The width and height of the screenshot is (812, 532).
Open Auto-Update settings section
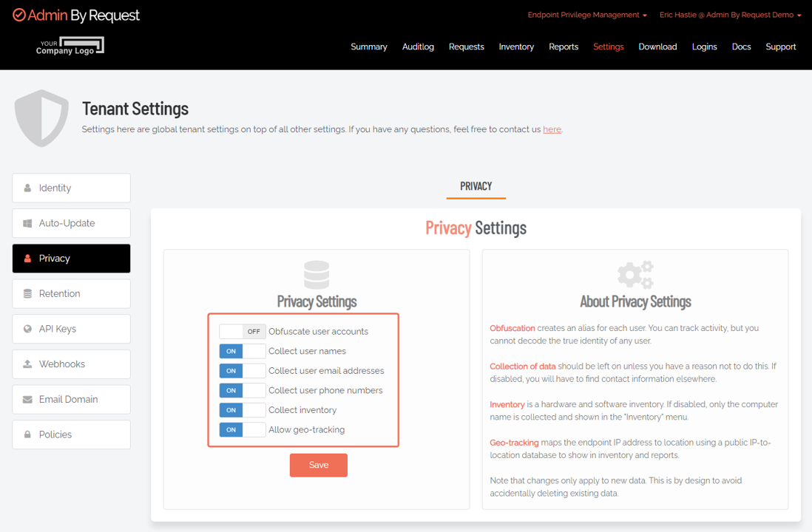pyautogui.click(x=72, y=223)
